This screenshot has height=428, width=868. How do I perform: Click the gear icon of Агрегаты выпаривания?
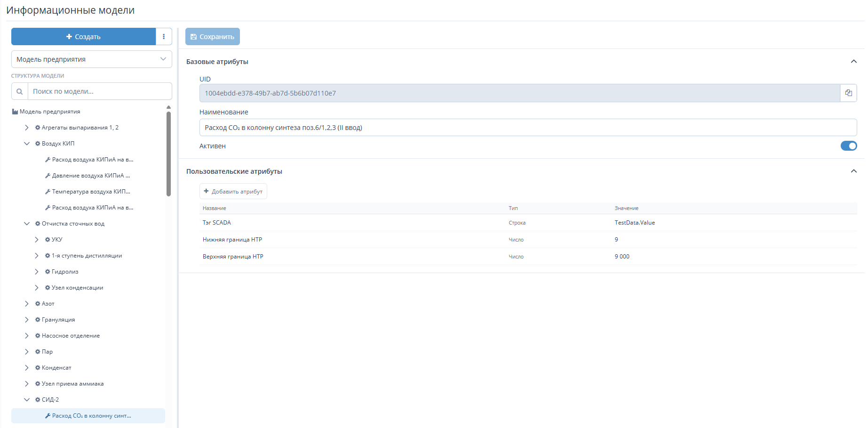tap(38, 128)
